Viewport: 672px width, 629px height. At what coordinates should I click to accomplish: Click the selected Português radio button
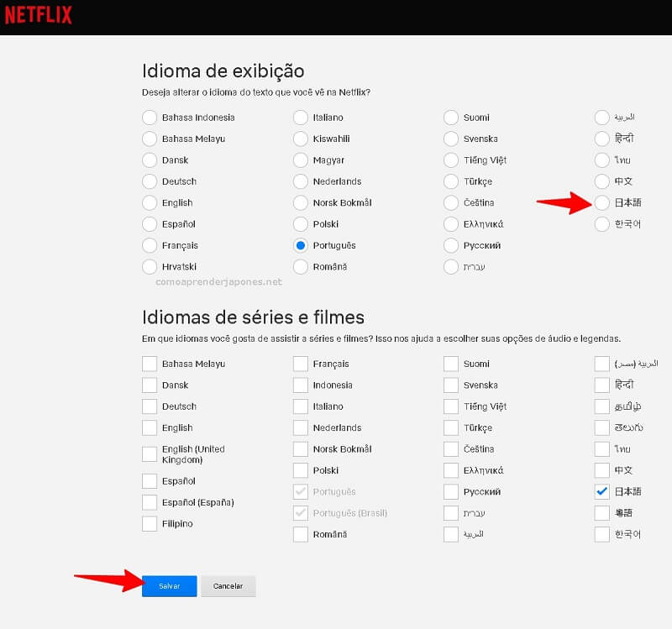click(x=301, y=245)
